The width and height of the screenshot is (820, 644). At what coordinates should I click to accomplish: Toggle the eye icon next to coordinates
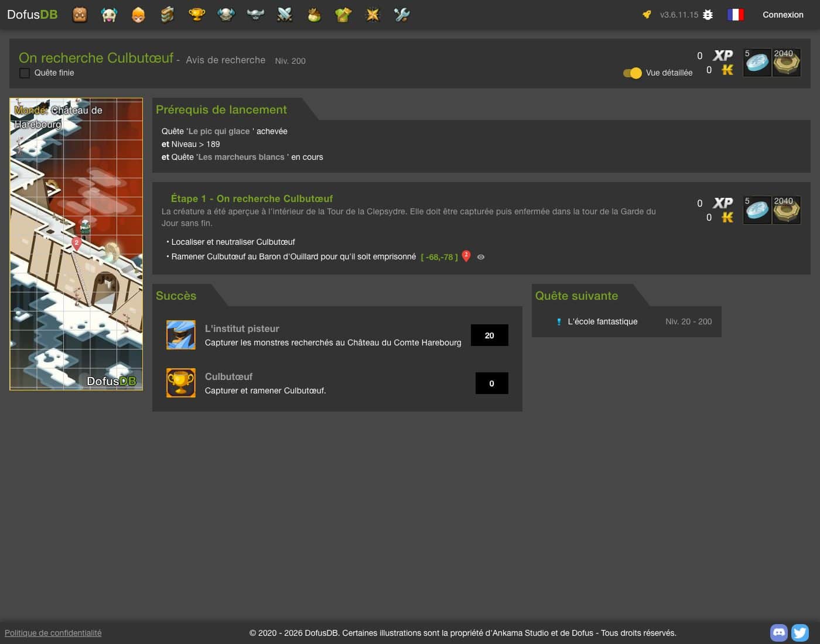[x=481, y=257]
